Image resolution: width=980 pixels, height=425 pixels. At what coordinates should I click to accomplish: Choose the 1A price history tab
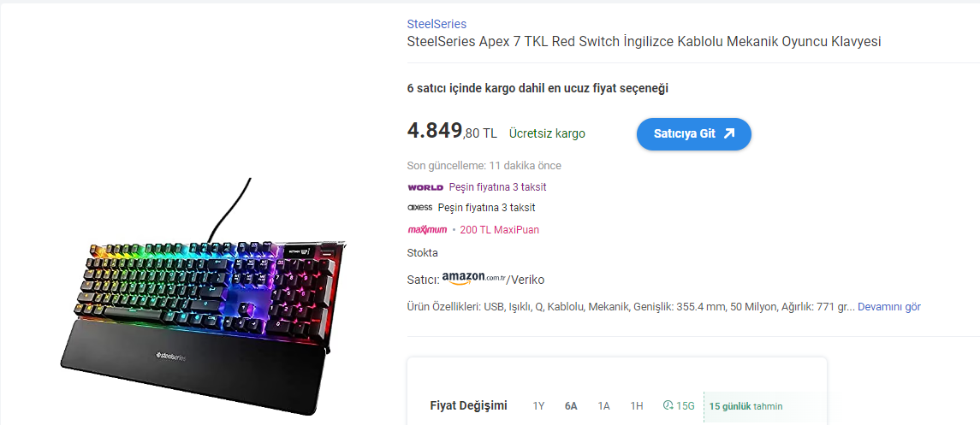click(x=604, y=406)
